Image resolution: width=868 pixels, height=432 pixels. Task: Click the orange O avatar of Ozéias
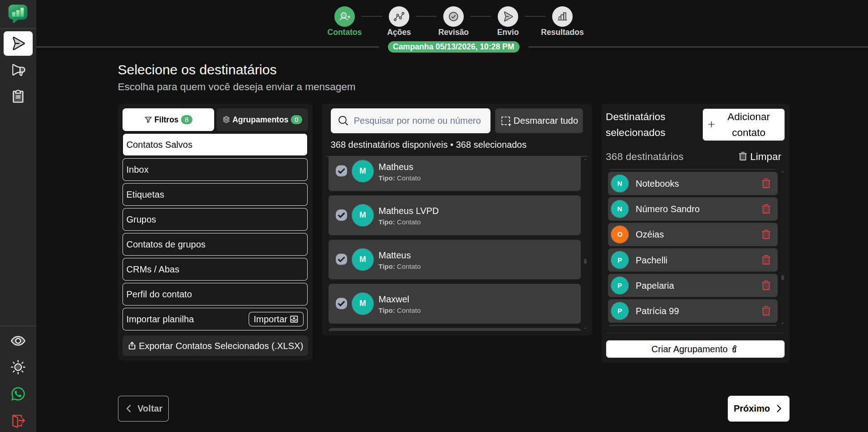pyautogui.click(x=619, y=234)
